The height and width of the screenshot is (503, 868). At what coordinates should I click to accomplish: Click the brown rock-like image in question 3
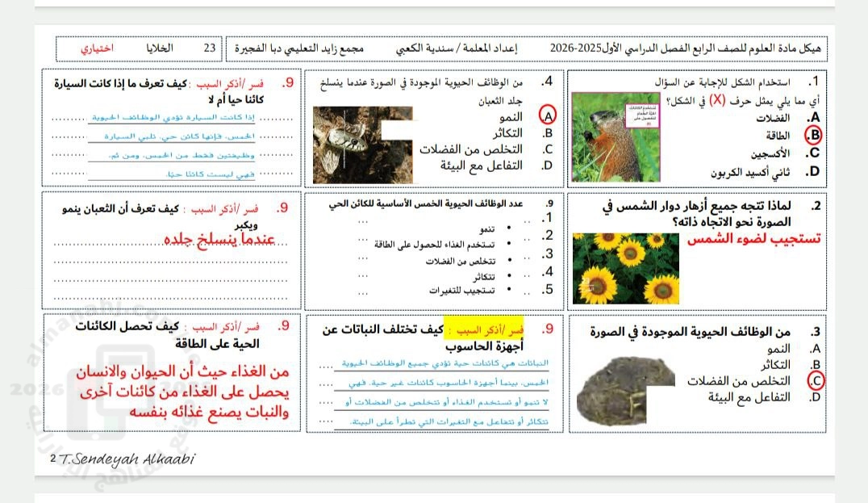pos(625,379)
